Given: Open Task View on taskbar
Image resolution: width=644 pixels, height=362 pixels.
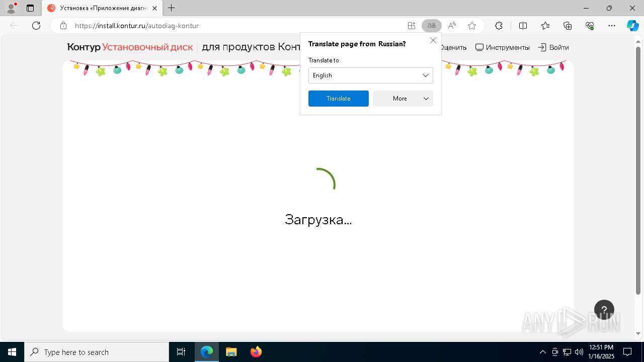Looking at the screenshot, I should pyautogui.click(x=181, y=352).
